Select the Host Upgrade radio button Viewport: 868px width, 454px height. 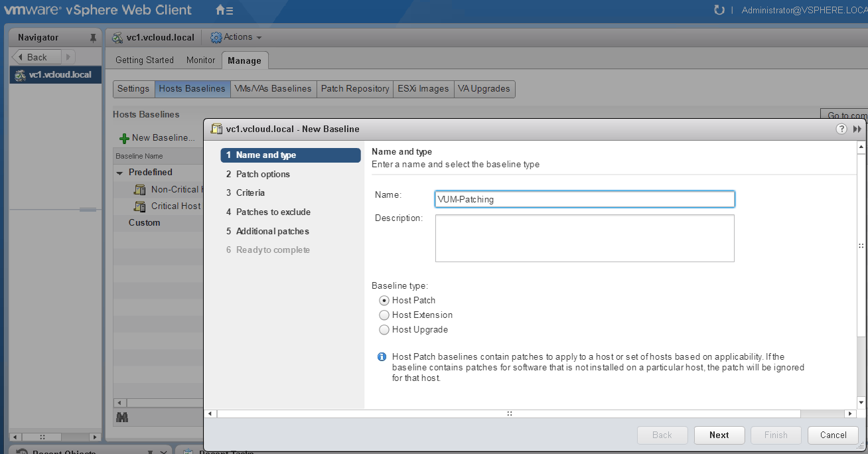[x=384, y=330]
